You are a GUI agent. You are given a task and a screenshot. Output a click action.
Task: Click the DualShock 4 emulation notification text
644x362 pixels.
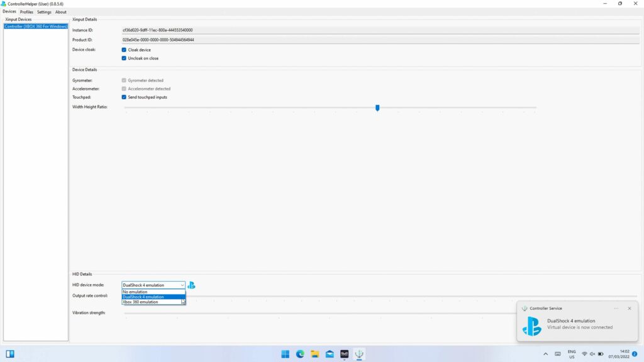click(x=571, y=321)
